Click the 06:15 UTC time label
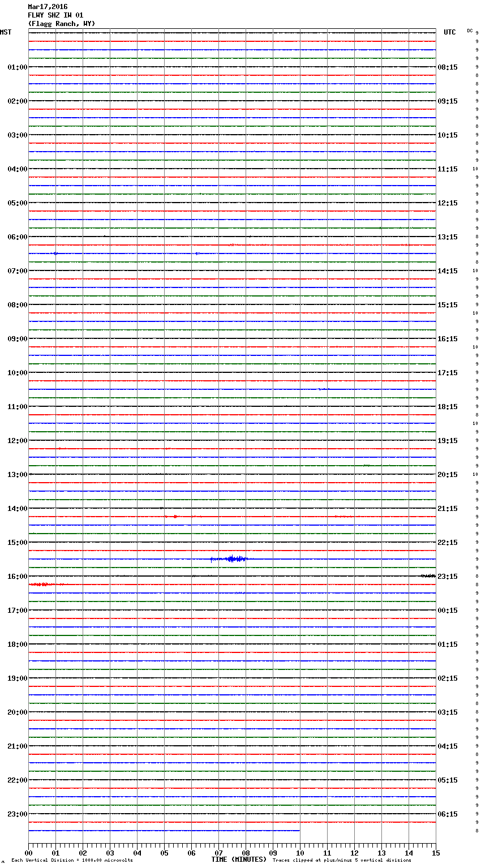Viewport: 481px width, 868px height. [448, 814]
